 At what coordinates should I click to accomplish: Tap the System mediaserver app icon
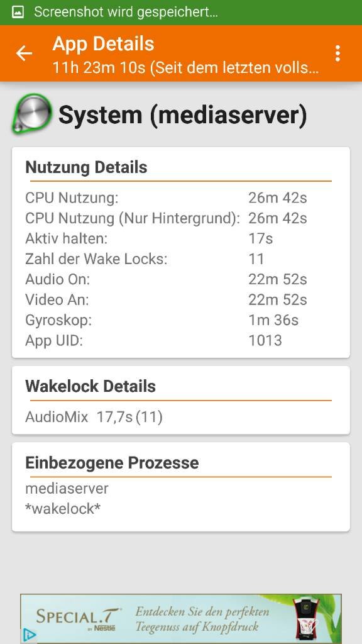pyautogui.click(x=31, y=114)
